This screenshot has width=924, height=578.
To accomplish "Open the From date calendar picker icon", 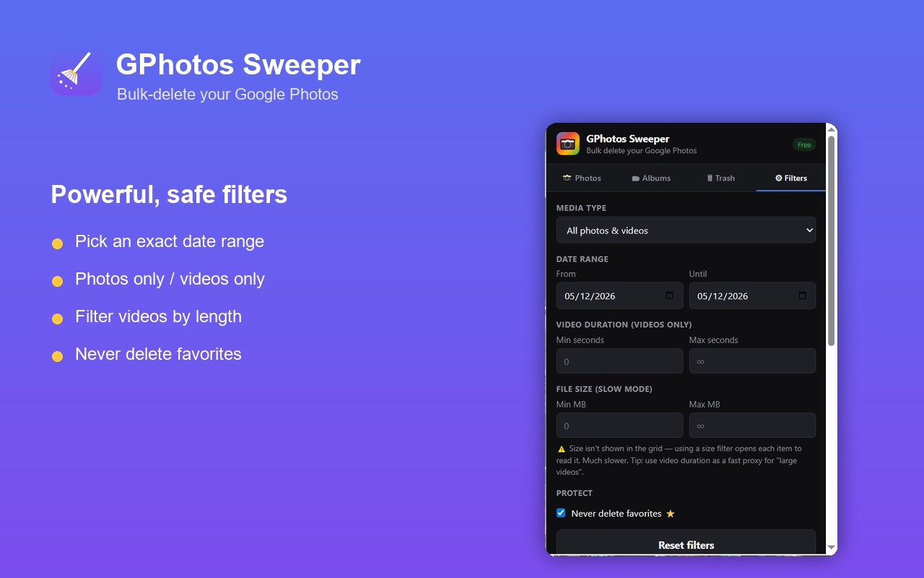I will coord(669,296).
